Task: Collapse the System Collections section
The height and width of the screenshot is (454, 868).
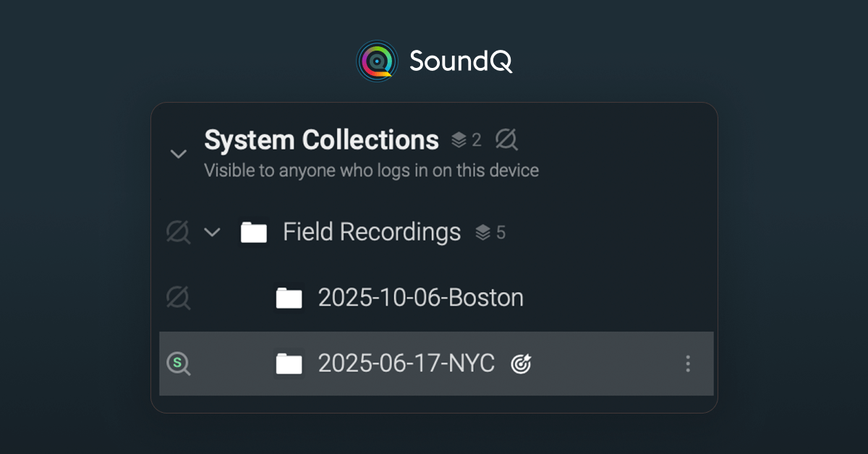Action: (x=178, y=154)
